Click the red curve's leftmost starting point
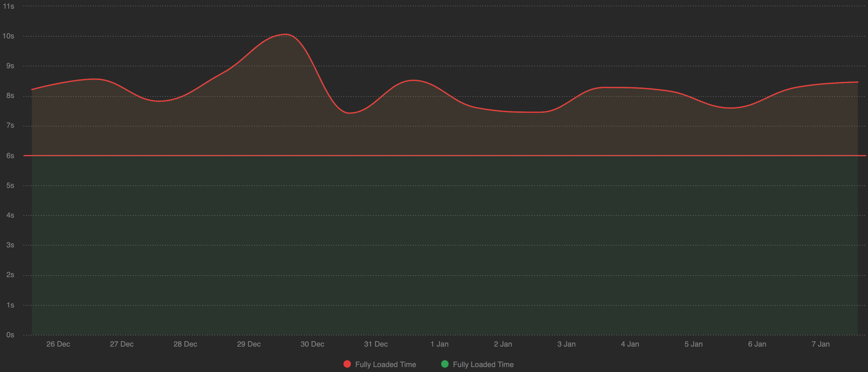 coord(32,90)
